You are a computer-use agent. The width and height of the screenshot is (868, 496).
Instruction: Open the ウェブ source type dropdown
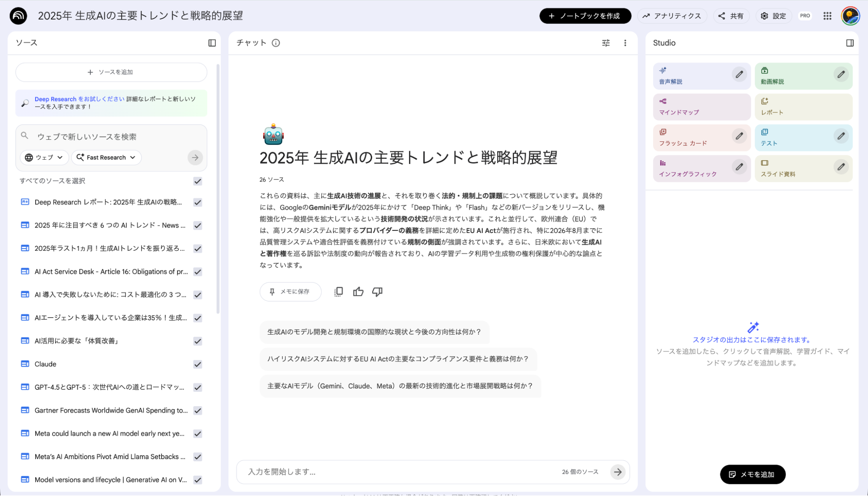click(44, 158)
